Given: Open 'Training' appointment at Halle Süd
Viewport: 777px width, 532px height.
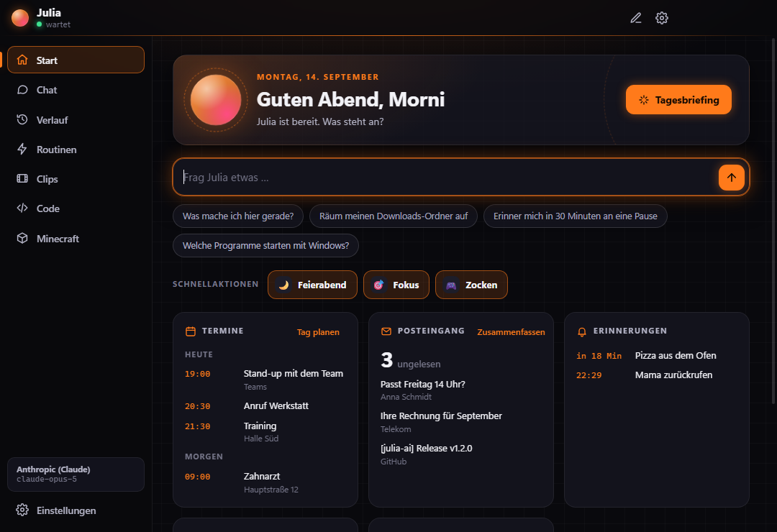Looking at the screenshot, I should pos(265,432).
